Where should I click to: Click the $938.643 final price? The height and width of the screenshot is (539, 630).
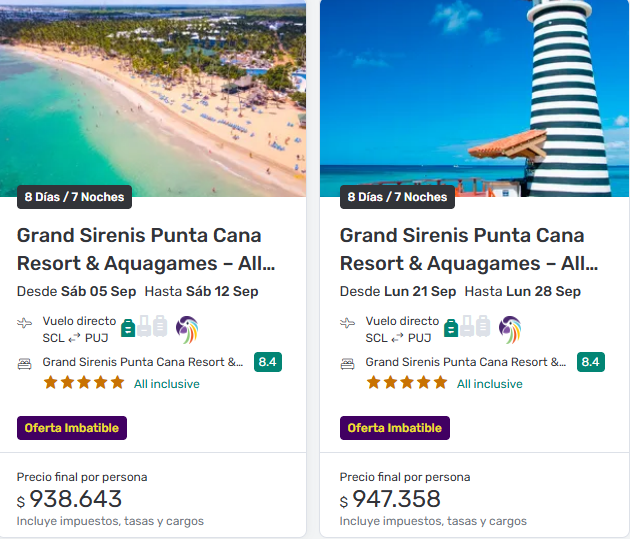pos(75,499)
